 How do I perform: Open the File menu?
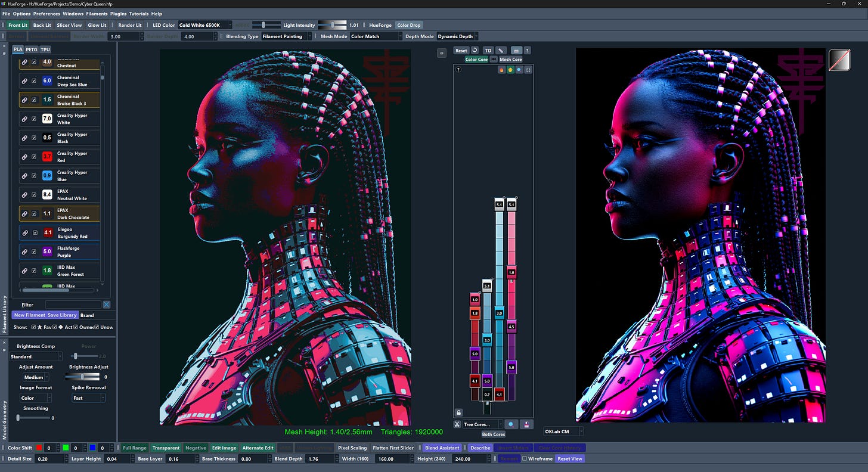[7, 14]
